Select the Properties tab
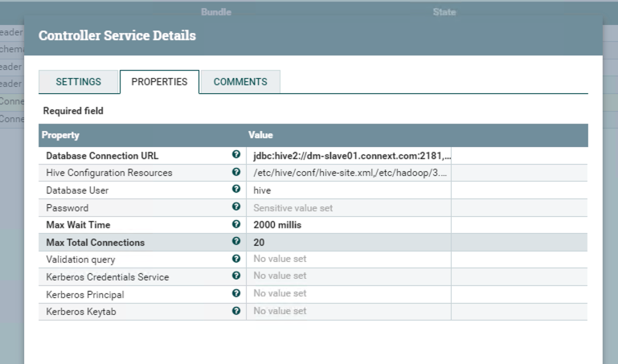 [159, 82]
